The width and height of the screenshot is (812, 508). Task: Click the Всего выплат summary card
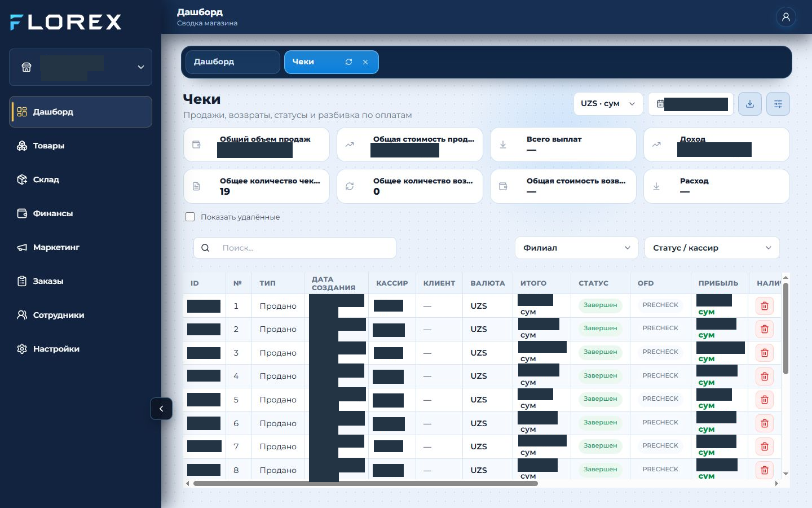[563, 144]
